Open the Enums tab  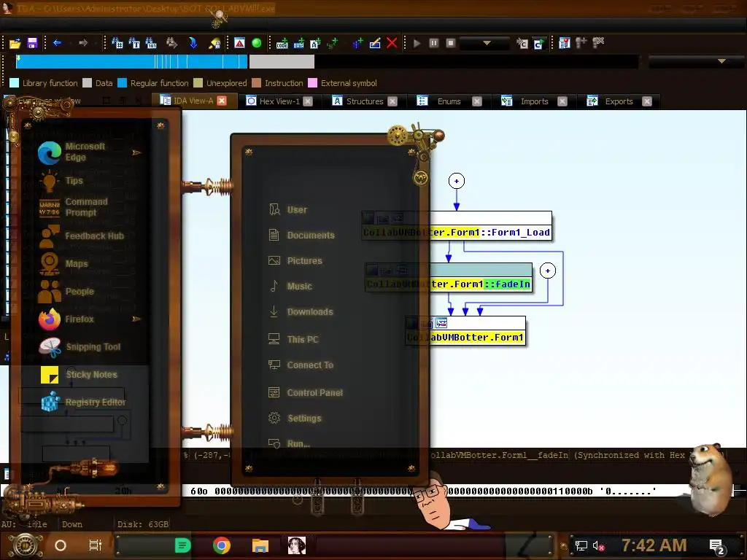click(x=449, y=101)
